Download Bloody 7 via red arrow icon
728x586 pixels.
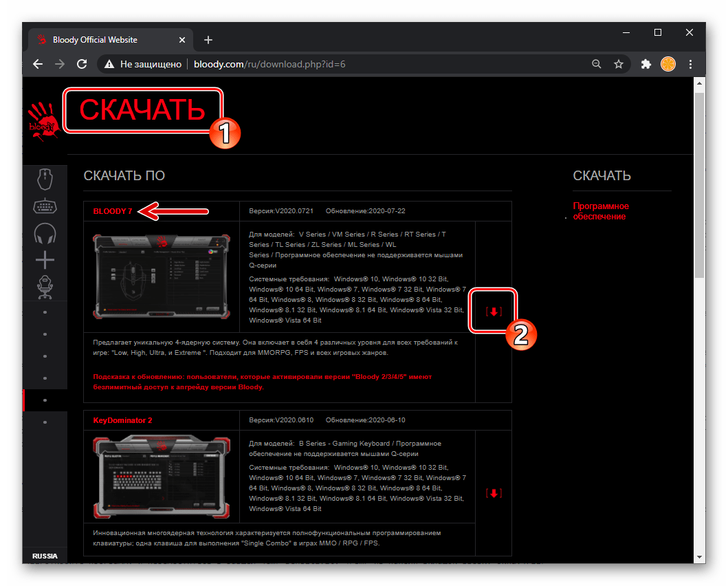494,312
